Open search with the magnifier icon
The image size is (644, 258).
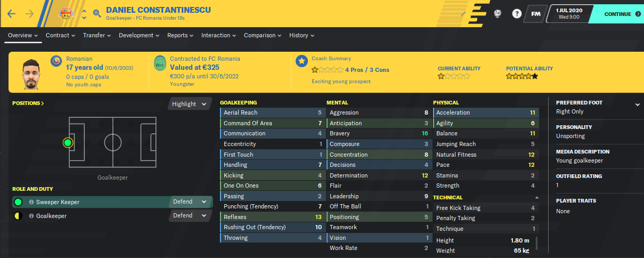(96, 13)
